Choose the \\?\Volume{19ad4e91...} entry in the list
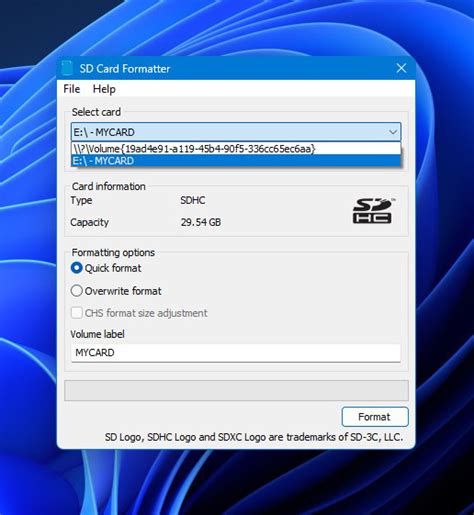This screenshot has width=474, height=515. click(236, 149)
